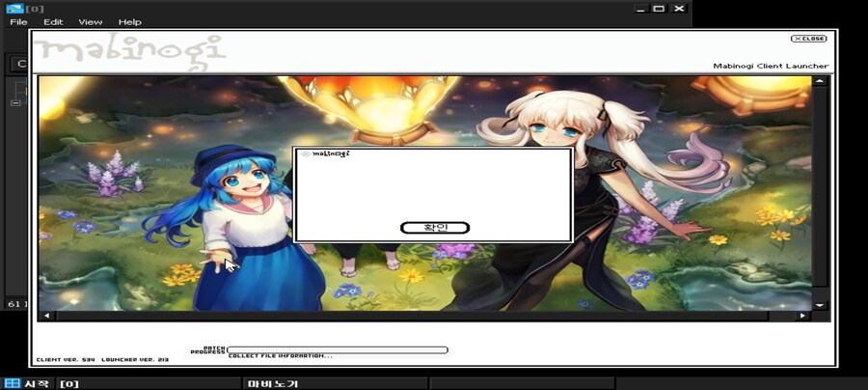Close the Mabinogi Client Launcher with the CLOSE button
Viewport: 868px width, 390px height.
808,39
